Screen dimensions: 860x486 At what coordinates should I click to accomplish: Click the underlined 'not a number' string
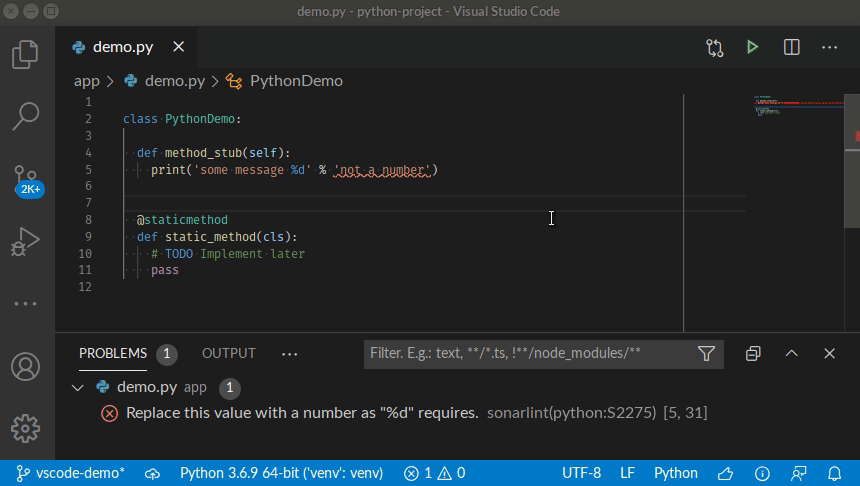(382, 170)
